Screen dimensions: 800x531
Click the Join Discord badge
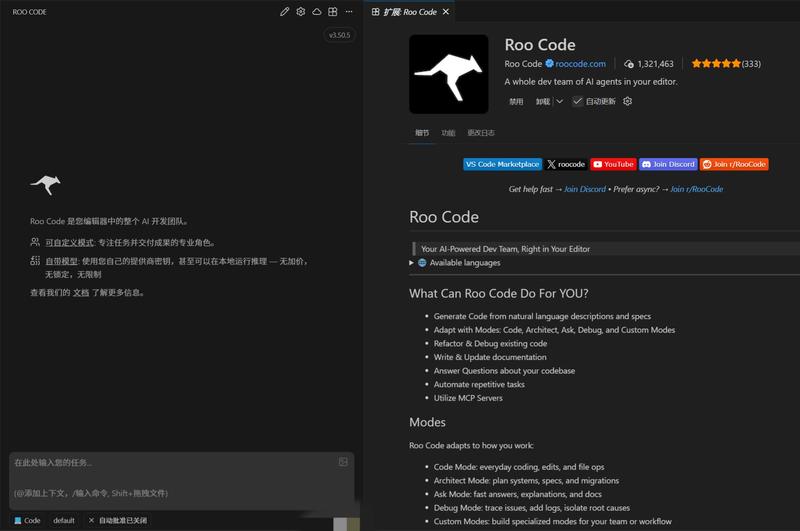tap(668, 164)
